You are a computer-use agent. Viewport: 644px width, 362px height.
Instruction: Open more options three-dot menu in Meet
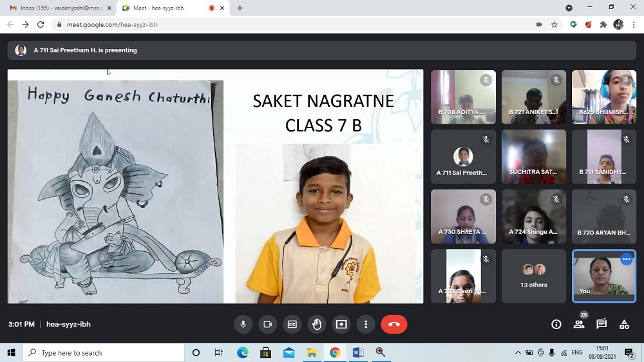(366, 325)
